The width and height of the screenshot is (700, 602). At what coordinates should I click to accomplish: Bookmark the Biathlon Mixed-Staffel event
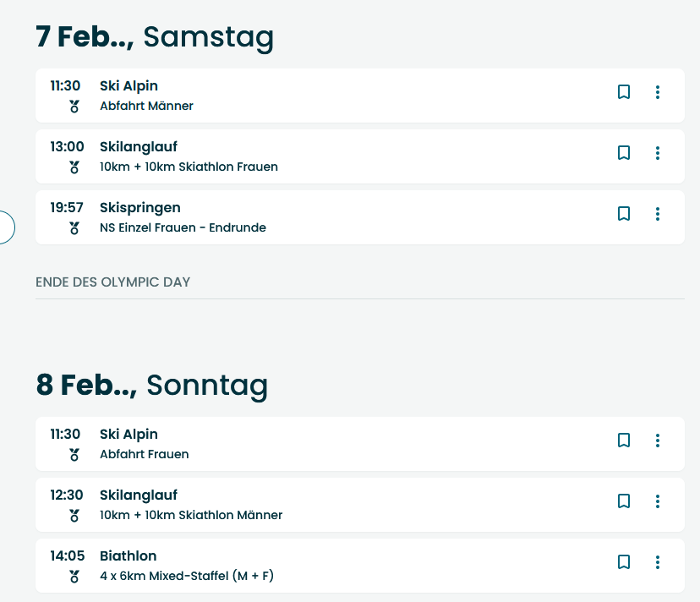click(x=624, y=561)
